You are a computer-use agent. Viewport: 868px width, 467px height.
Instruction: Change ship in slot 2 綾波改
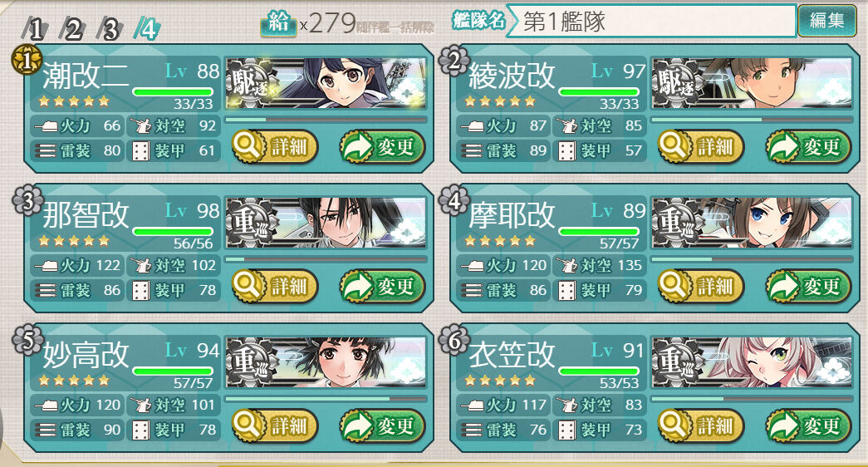point(808,147)
